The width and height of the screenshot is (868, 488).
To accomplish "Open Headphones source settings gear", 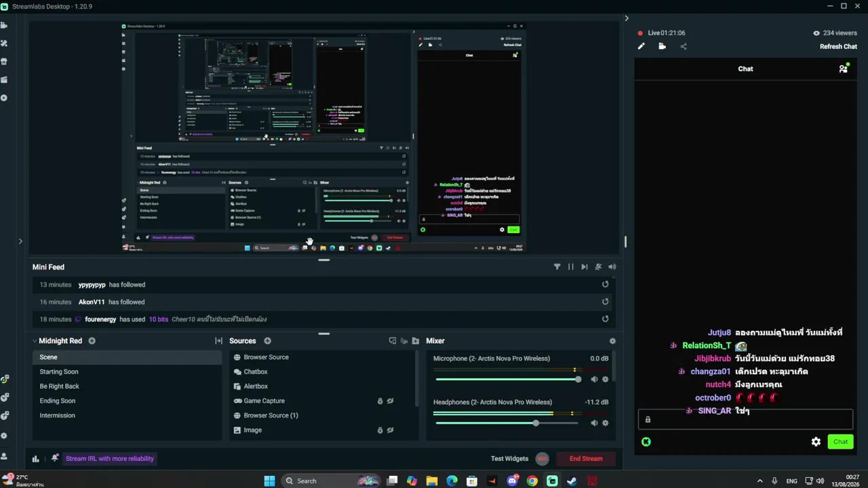I will (606, 423).
